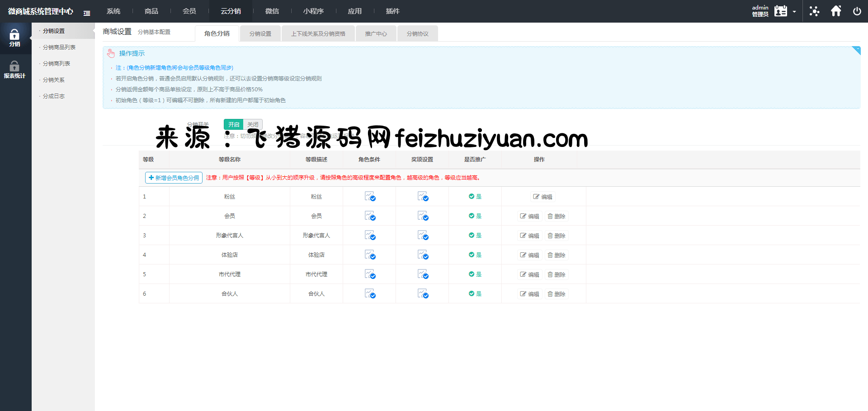Switch to the 推广中心 tab
The height and width of the screenshot is (411, 868).
pyautogui.click(x=376, y=34)
